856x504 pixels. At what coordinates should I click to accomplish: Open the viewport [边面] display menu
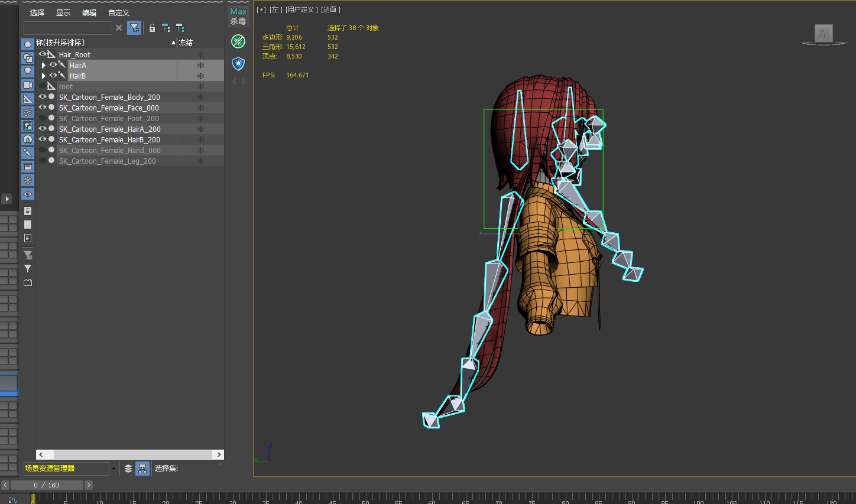coord(330,9)
